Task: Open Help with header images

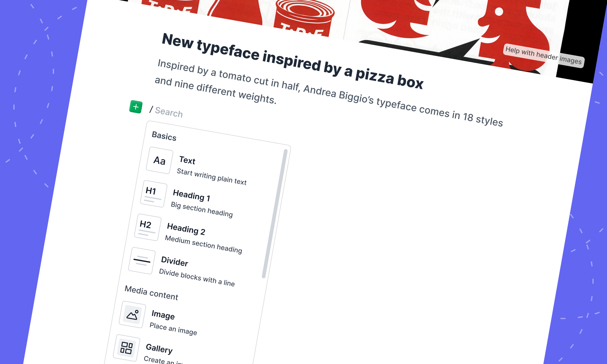Action: coord(544,56)
